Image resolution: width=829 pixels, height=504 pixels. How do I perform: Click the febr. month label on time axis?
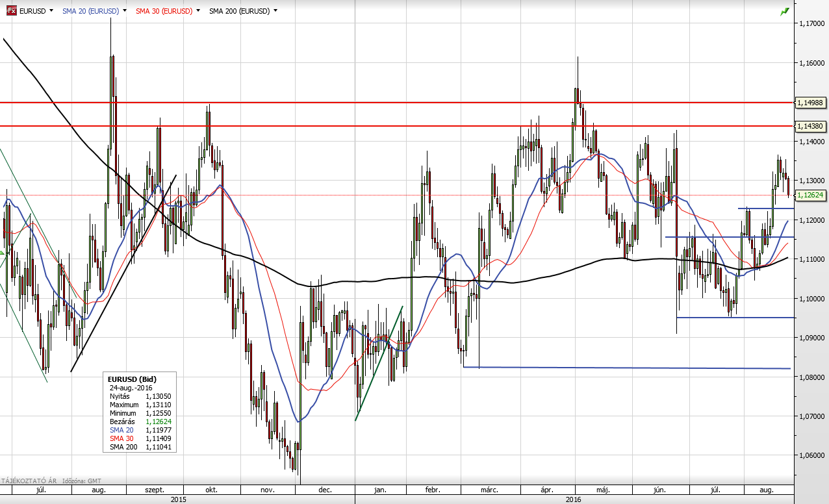[433, 490]
